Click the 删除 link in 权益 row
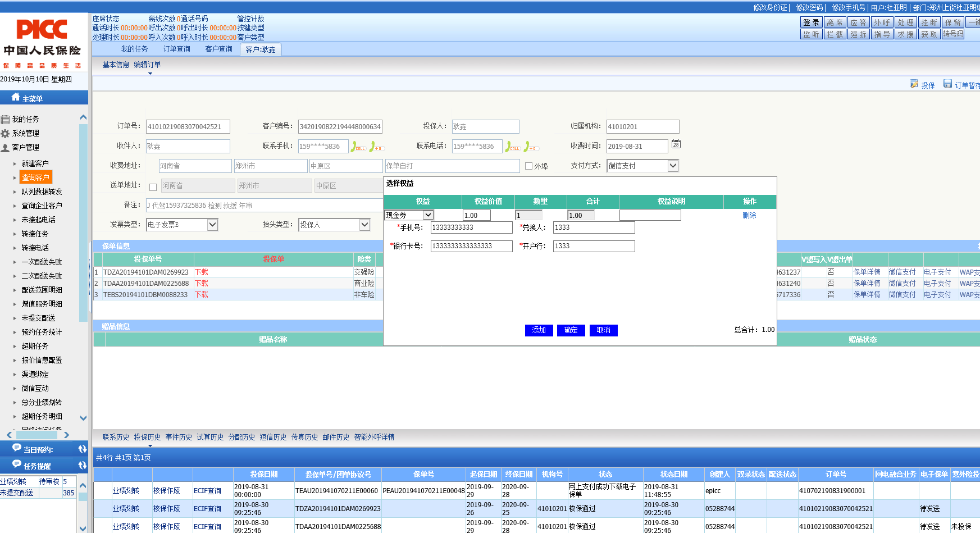 (749, 216)
